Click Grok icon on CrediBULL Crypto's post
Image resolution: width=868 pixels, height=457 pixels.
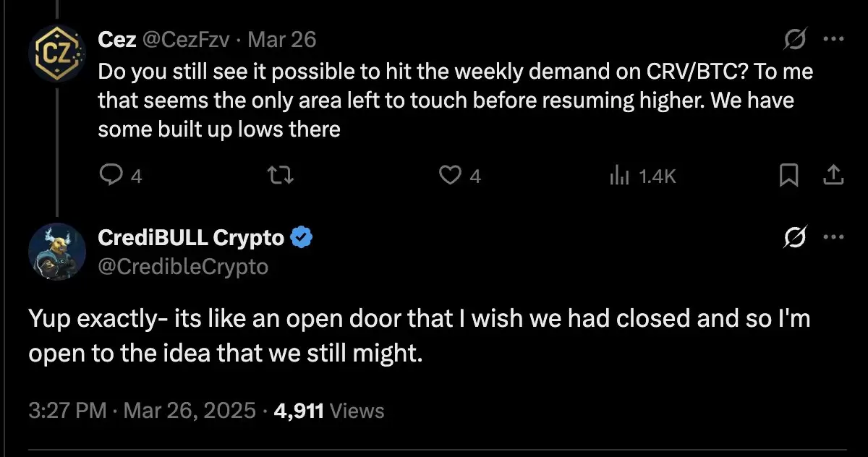796,237
